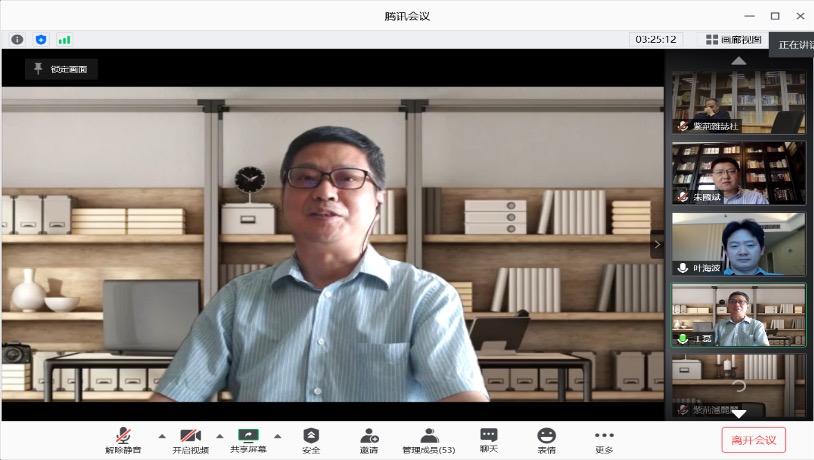This screenshot has height=460, width=814.
Task: Open the 更多 more menu
Action: pyautogui.click(x=604, y=440)
